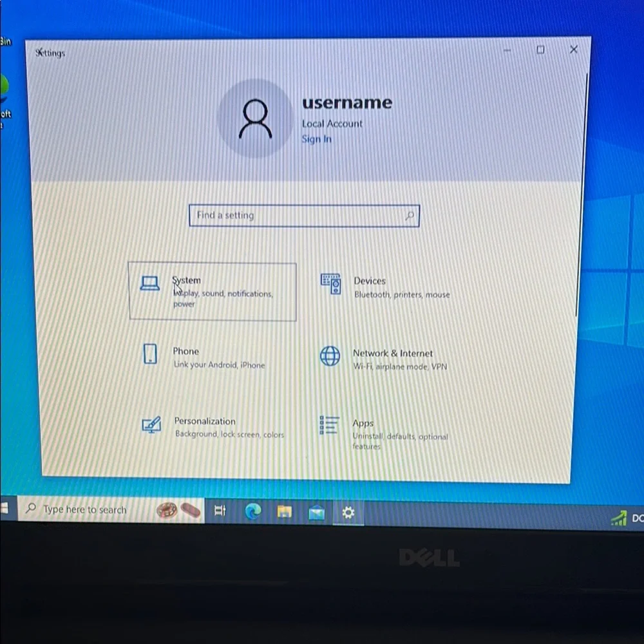Launch Microsoft Edge from the taskbar
Image resolution: width=644 pixels, height=644 pixels.
click(253, 511)
